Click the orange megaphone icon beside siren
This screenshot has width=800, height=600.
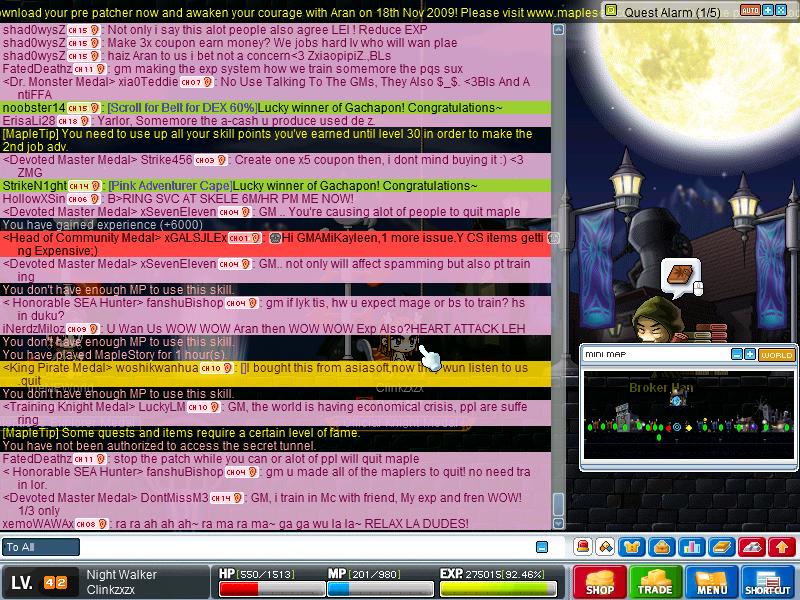click(x=605, y=547)
